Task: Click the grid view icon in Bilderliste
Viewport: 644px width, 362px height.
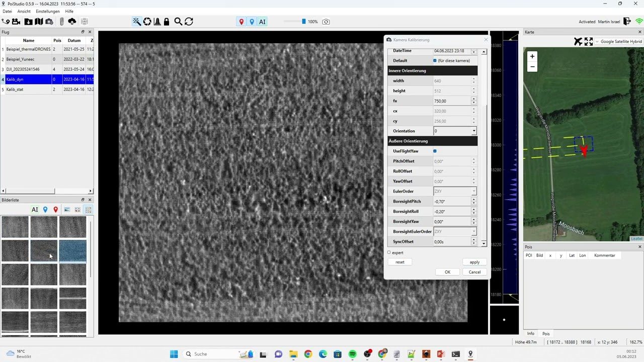Action: [89, 210]
